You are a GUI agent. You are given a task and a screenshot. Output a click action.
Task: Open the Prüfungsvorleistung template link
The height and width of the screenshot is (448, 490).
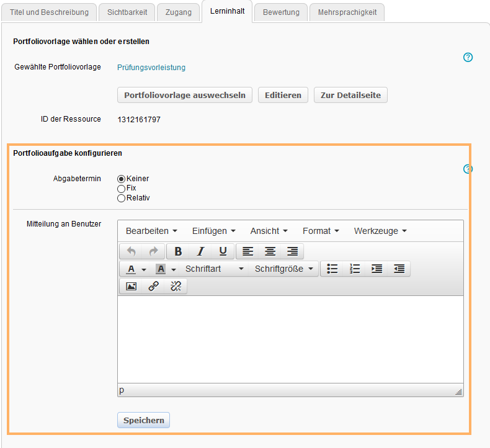(x=151, y=68)
